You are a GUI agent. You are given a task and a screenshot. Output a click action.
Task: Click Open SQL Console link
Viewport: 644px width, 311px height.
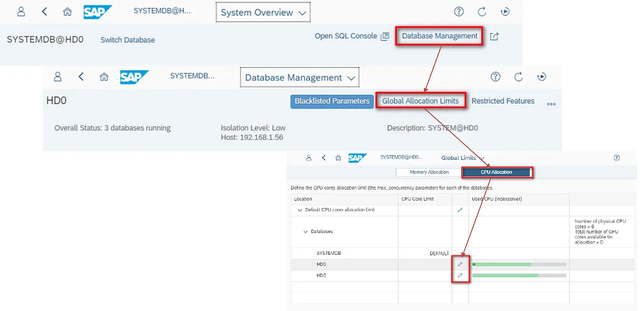[x=352, y=36]
